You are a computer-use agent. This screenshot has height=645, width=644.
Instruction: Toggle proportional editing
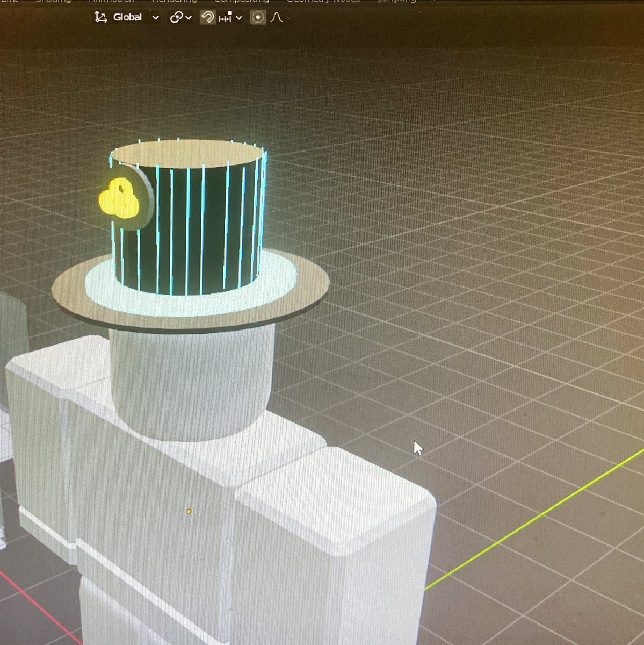click(x=258, y=17)
